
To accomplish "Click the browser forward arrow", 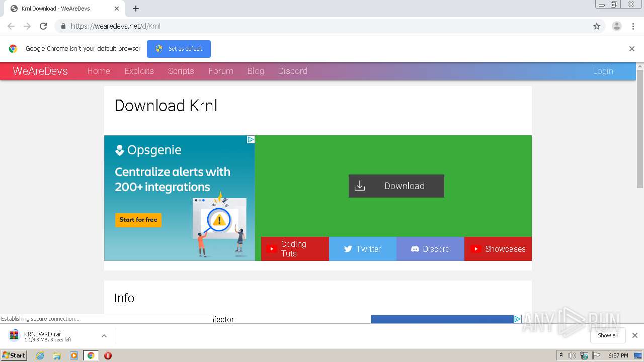I will 27,26.
